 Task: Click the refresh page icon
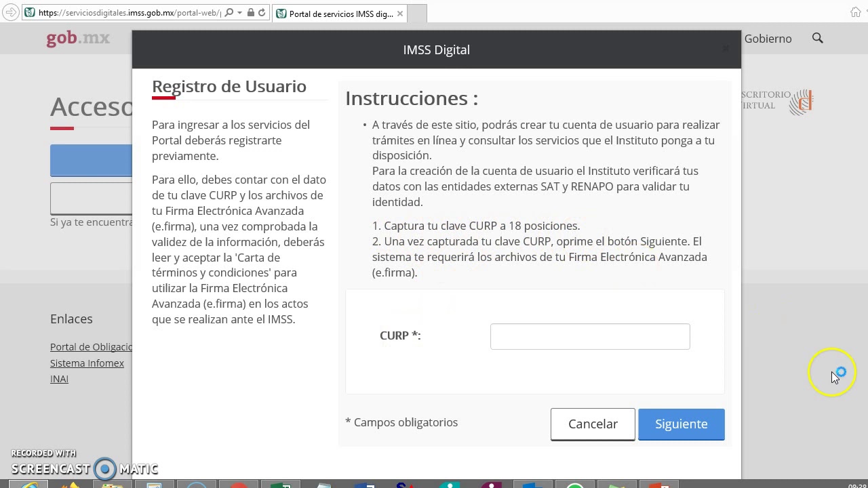262,13
